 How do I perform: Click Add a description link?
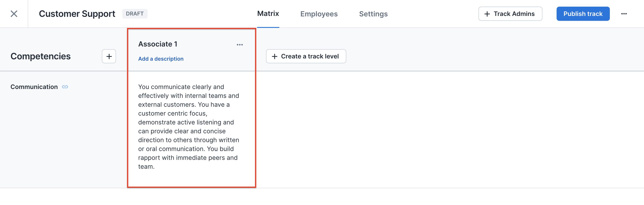click(161, 59)
